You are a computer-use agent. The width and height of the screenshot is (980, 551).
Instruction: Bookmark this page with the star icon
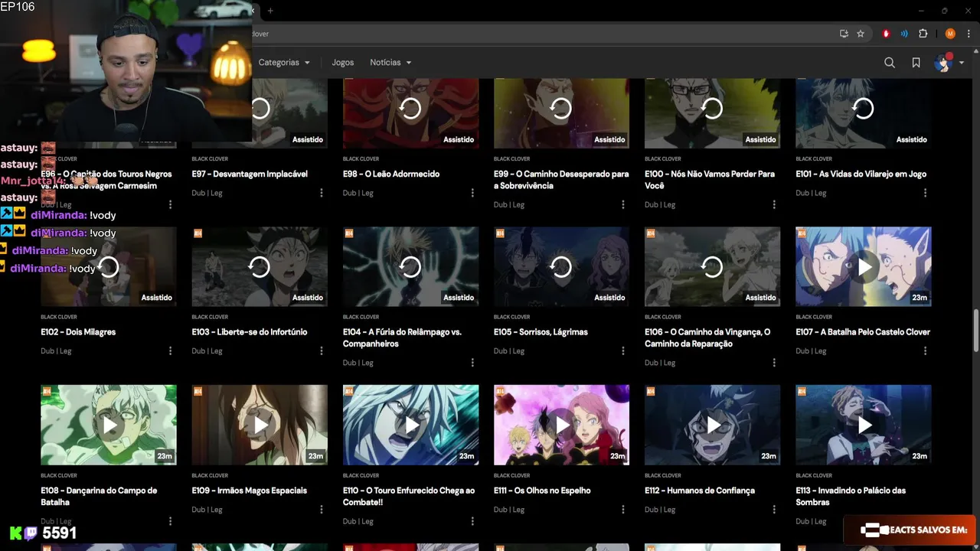(x=861, y=34)
